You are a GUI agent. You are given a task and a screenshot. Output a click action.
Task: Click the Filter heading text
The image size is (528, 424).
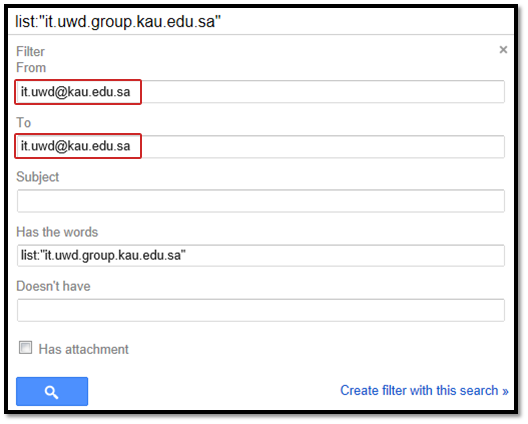click(x=30, y=52)
